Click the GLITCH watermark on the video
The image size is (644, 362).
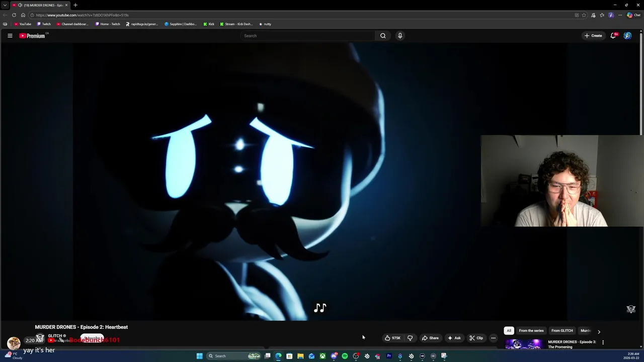point(631,309)
